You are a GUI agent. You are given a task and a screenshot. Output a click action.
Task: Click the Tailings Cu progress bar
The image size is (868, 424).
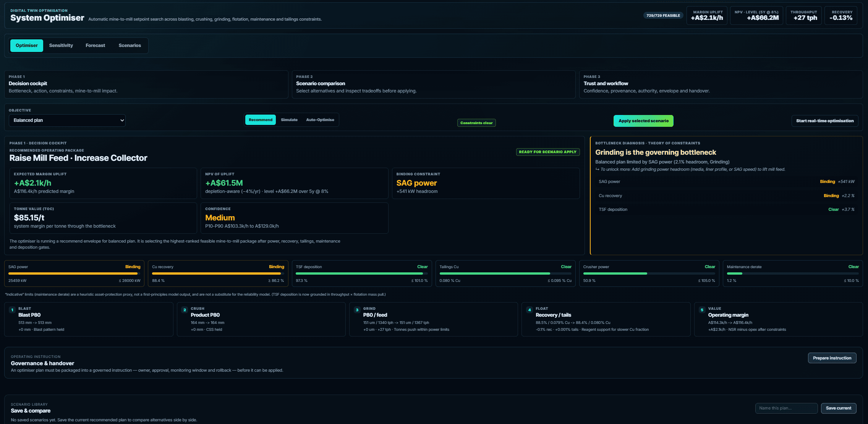(505, 273)
